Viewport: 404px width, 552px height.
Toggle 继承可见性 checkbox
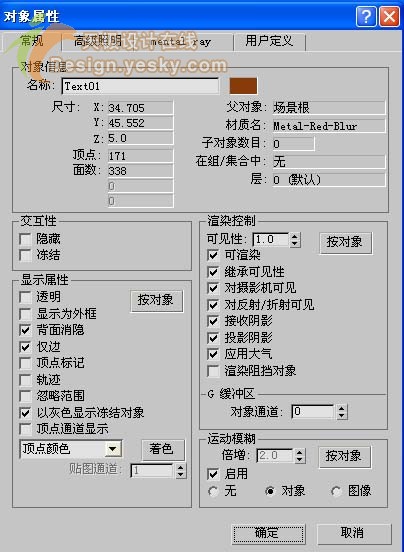coord(213,272)
